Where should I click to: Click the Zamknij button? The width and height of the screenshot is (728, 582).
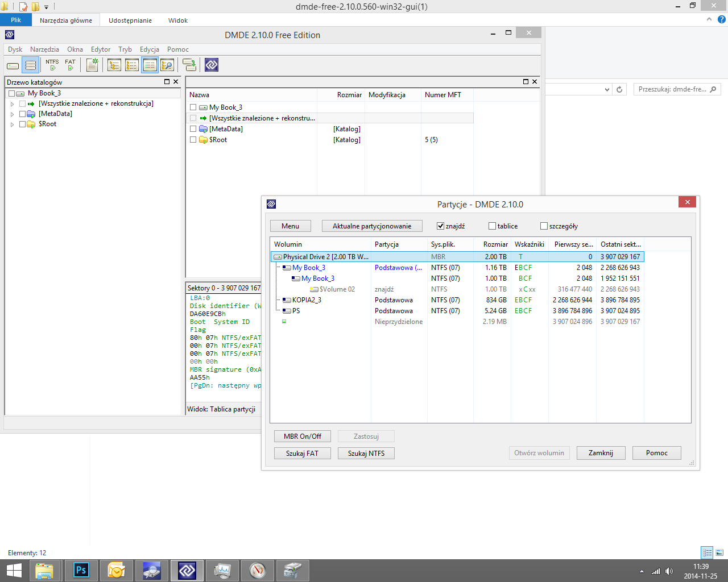click(601, 453)
